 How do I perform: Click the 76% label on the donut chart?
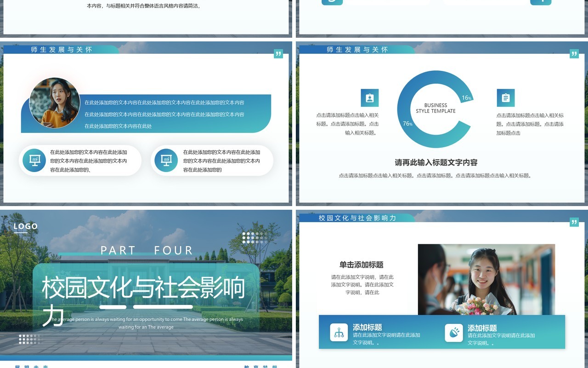tap(408, 124)
